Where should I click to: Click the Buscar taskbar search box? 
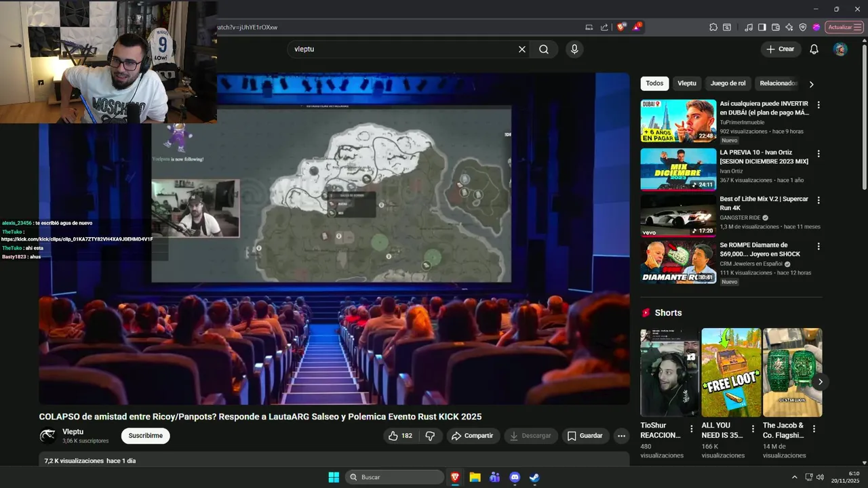tap(395, 477)
